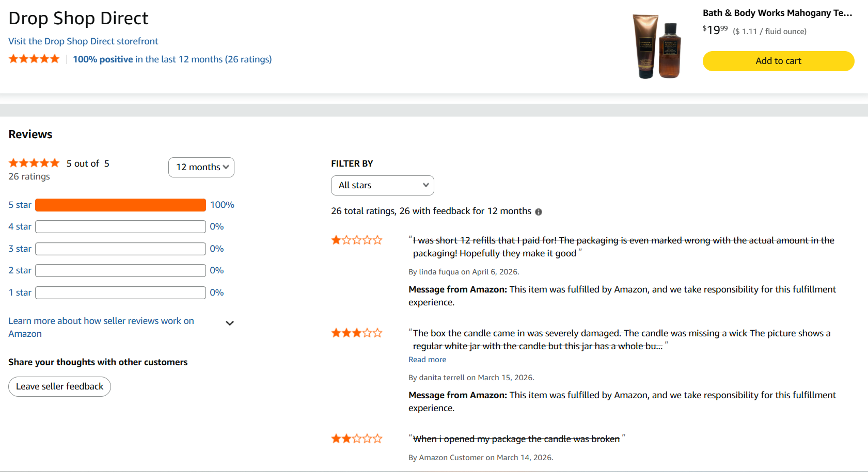The height and width of the screenshot is (472, 868).
Task: Click the 0% value beside 1 star
Action: coord(217,292)
